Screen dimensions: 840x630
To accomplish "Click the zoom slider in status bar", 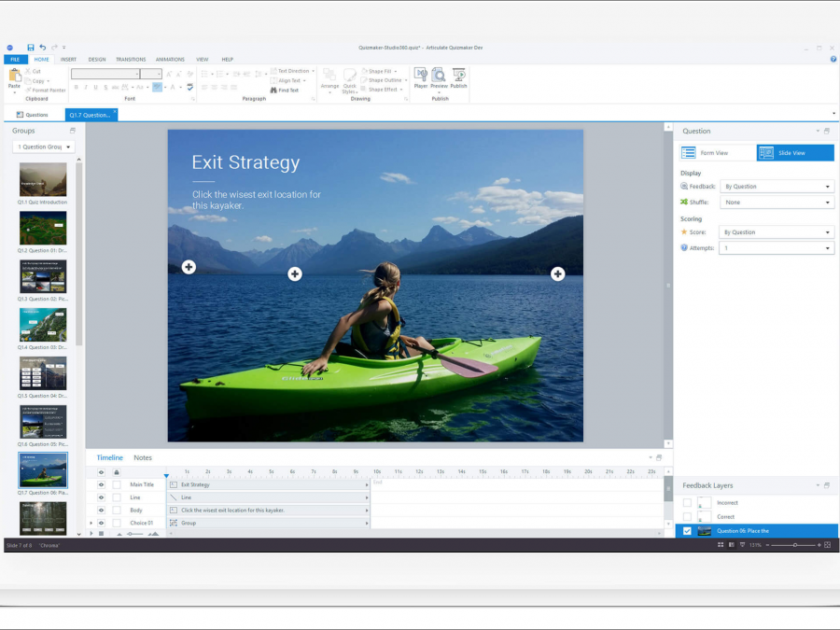I will pos(794,545).
